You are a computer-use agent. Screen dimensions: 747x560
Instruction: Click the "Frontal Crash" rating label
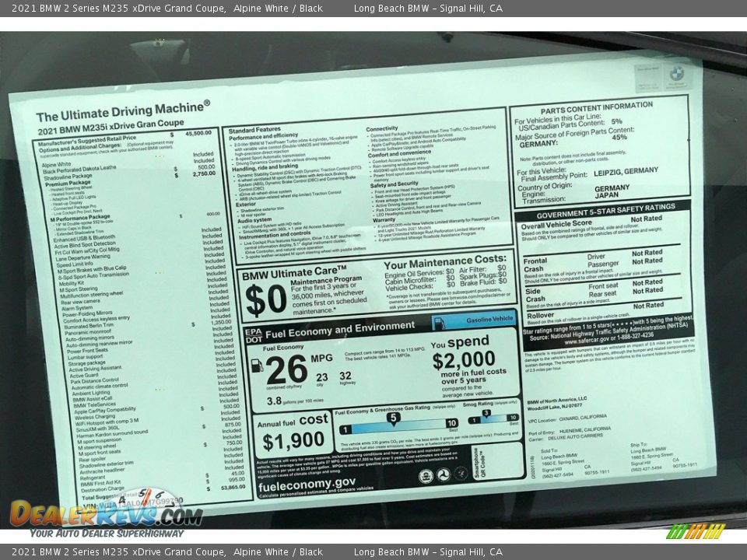pyautogui.click(x=535, y=264)
